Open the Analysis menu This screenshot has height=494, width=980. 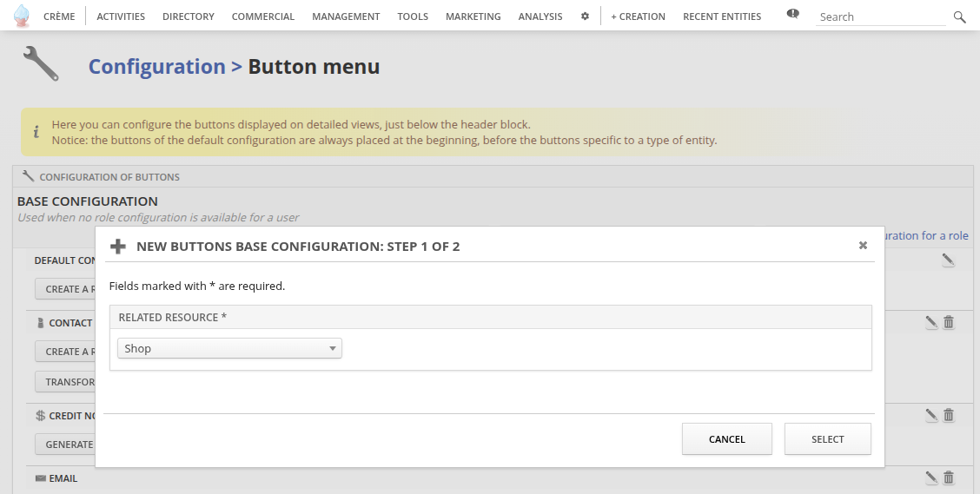point(540,16)
